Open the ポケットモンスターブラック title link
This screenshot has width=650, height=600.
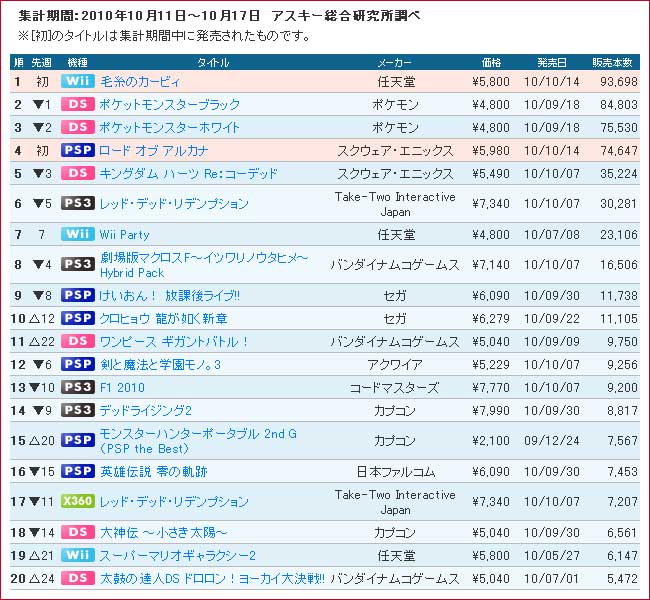click(170, 104)
